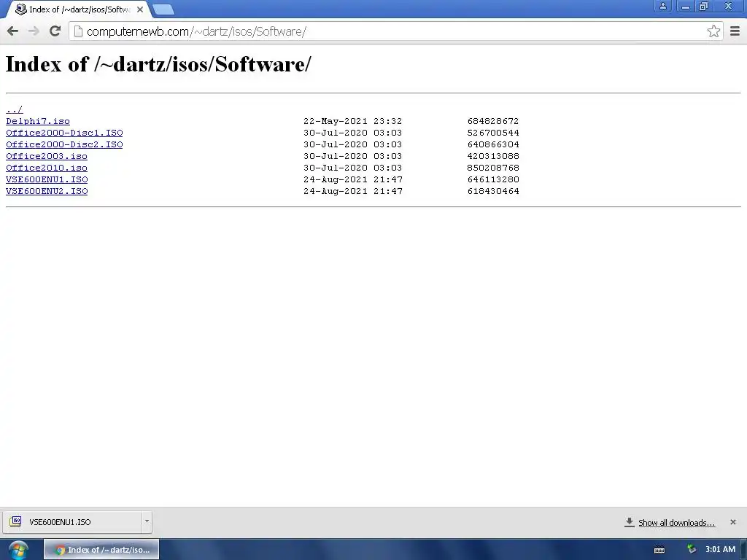The height and width of the screenshot is (560, 747).
Task: Click the size value 646113280
Action: tap(493, 179)
